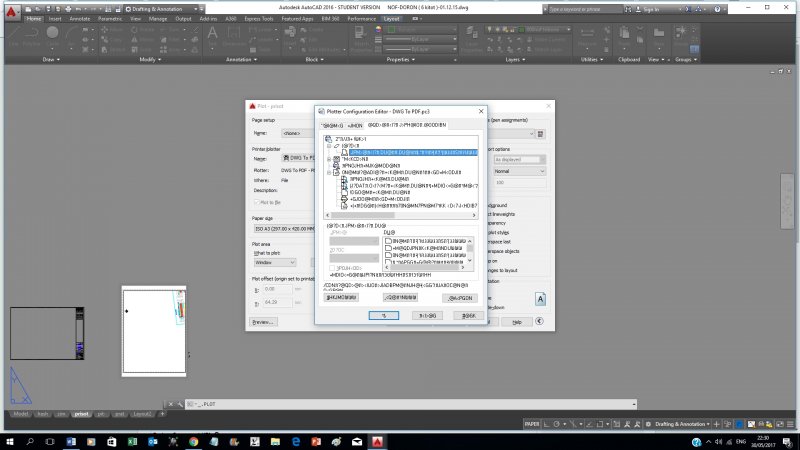Toggle the disabled checkbox under the left combo boxes
The width and height of the screenshot is (800, 450).
[x=332, y=268]
